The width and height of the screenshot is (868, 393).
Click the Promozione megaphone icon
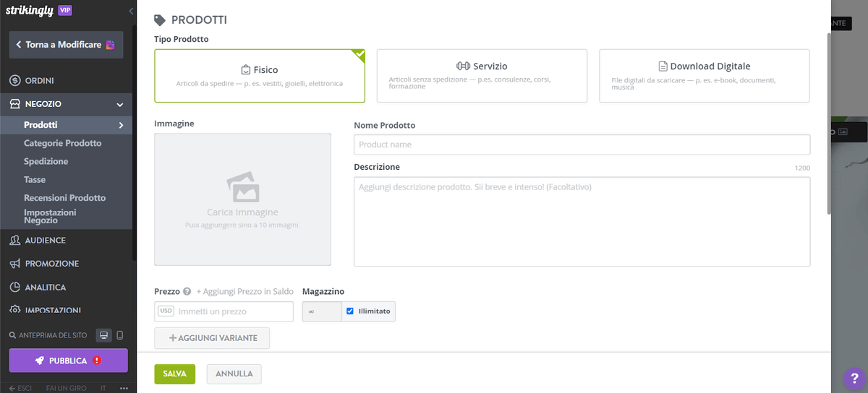14,264
